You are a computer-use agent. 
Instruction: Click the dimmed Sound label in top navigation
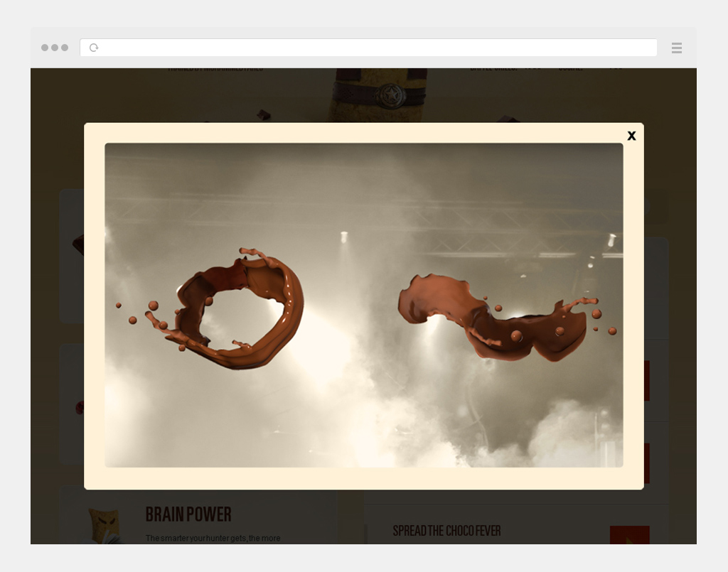[x=570, y=69]
